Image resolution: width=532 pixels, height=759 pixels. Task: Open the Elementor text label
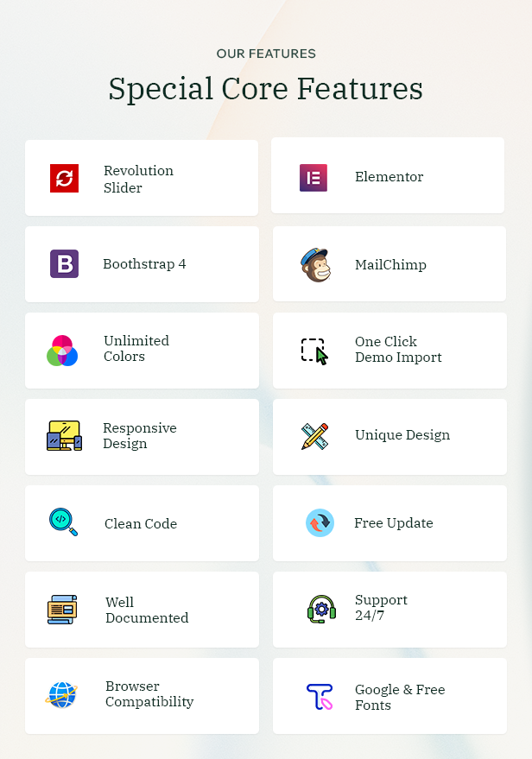point(389,177)
